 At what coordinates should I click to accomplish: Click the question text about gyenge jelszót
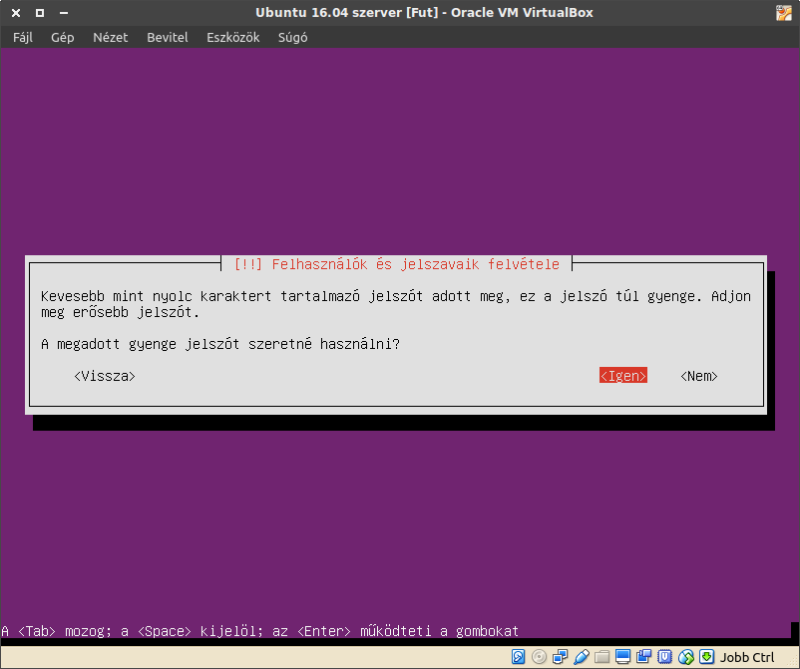tap(220, 344)
